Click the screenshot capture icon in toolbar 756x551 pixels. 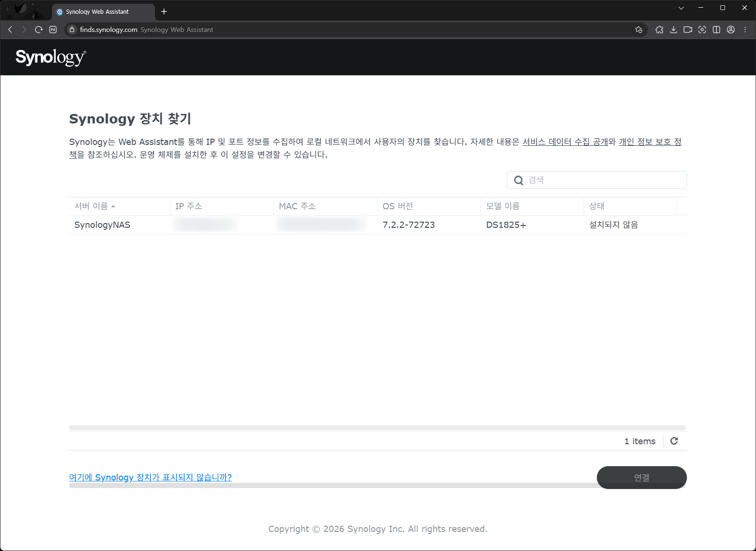(x=702, y=30)
